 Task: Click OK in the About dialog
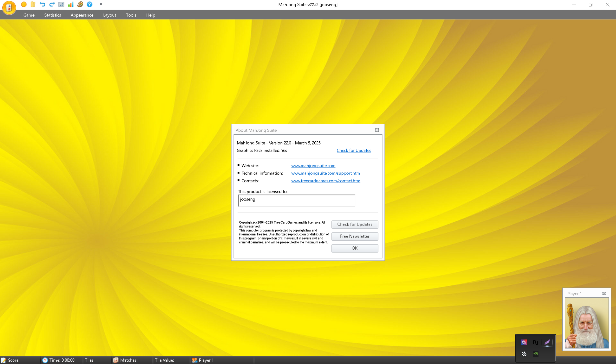[x=355, y=248]
